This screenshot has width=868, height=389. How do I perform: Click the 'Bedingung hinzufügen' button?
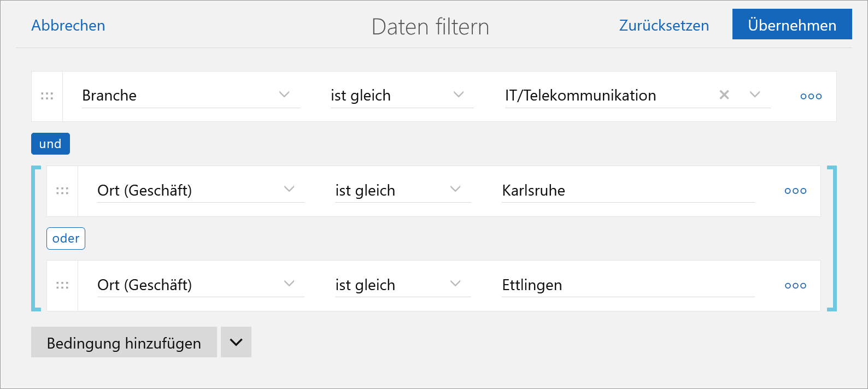click(124, 342)
